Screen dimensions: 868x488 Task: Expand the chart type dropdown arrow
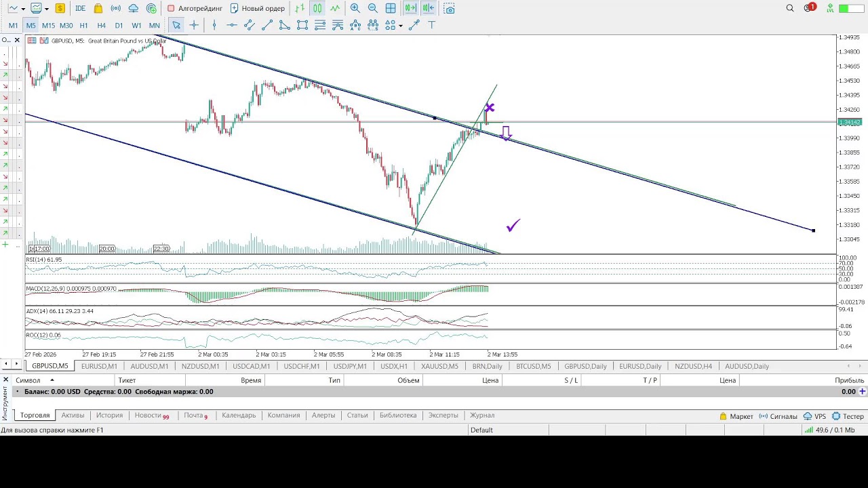pyautogui.click(x=23, y=9)
